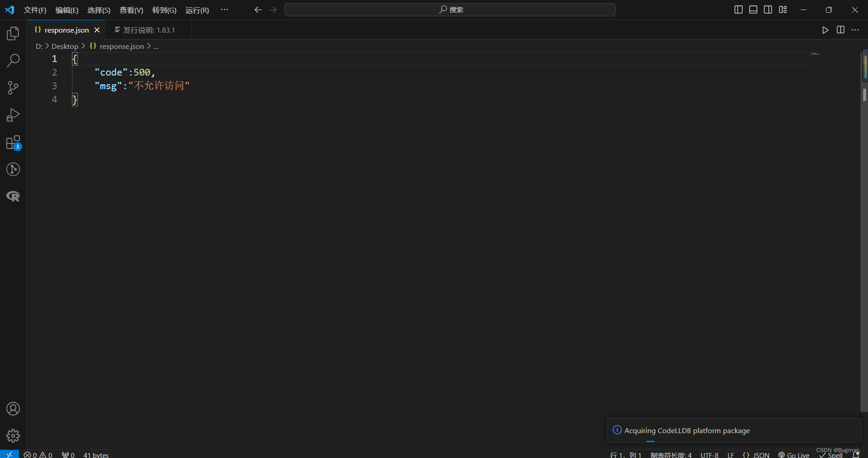Open the Search view in activity bar
Viewport: 868px width, 458px height.
(13, 61)
